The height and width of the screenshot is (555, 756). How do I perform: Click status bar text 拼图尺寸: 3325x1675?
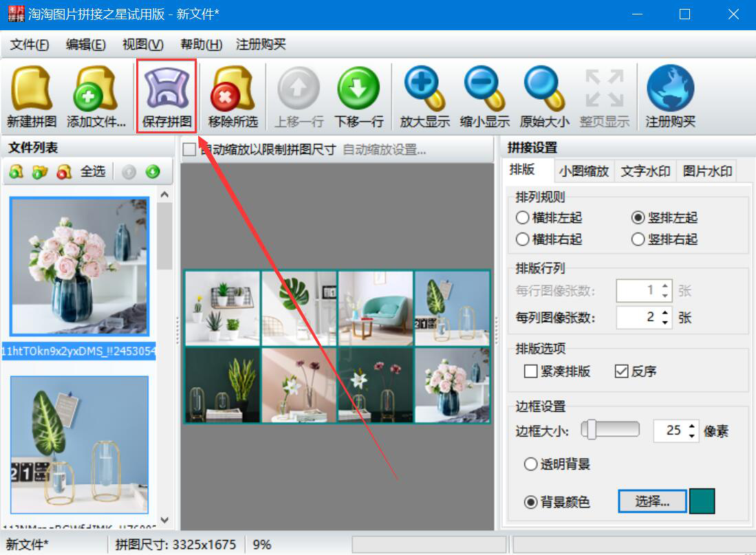[175, 545]
